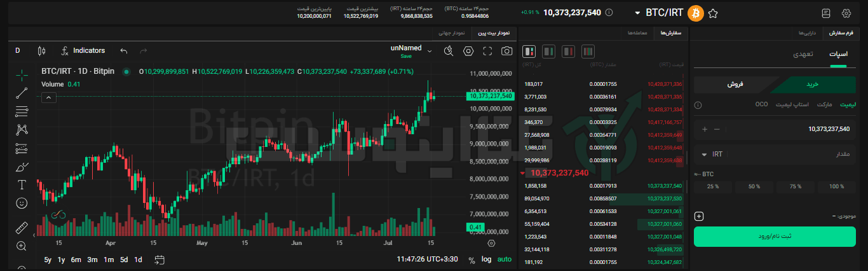Change candlestick chart style

42,51
